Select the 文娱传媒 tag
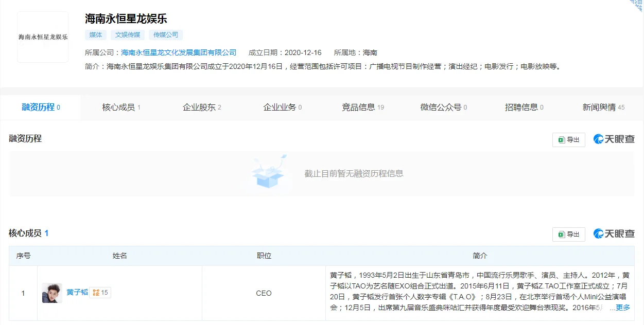Image resolution: width=644 pixels, height=325 pixels. click(x=128, y=35)
